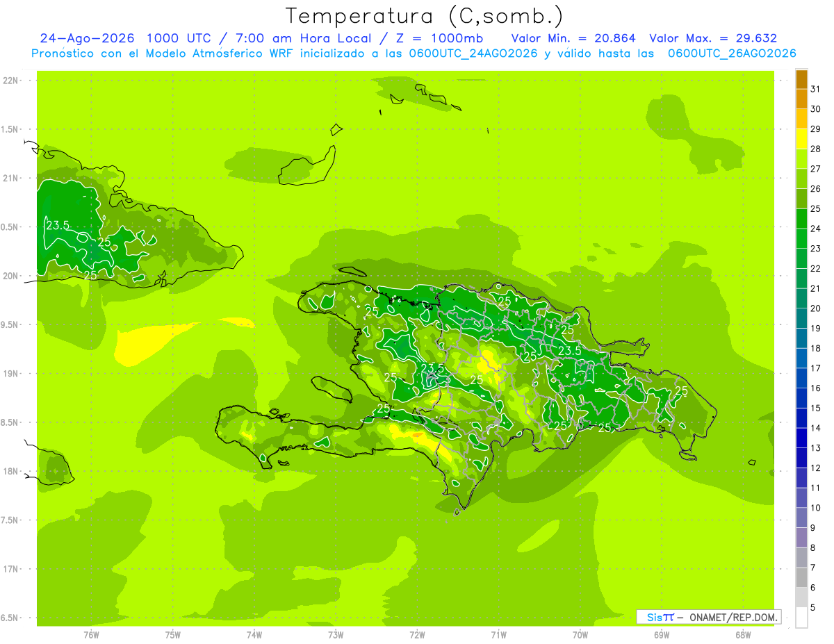
Task: Click the Valor Min. = 20.864 text
Action: click(573, 39)
